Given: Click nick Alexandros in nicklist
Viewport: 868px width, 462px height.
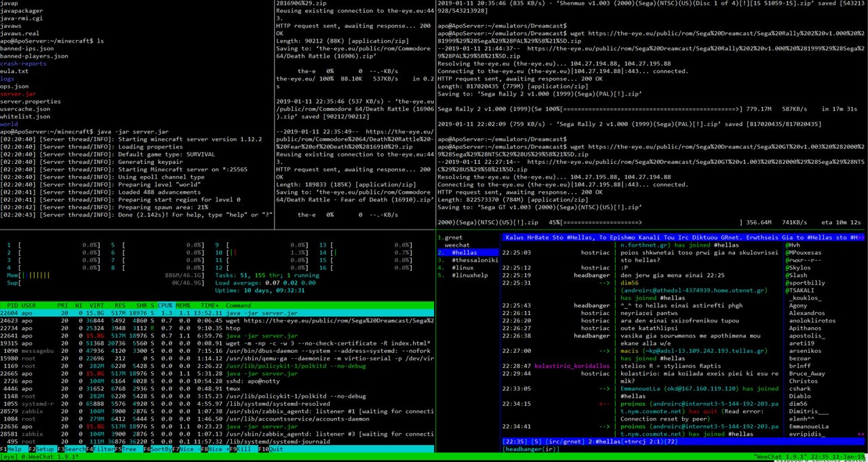Looking at the screenshot, I should click(808, 313).
